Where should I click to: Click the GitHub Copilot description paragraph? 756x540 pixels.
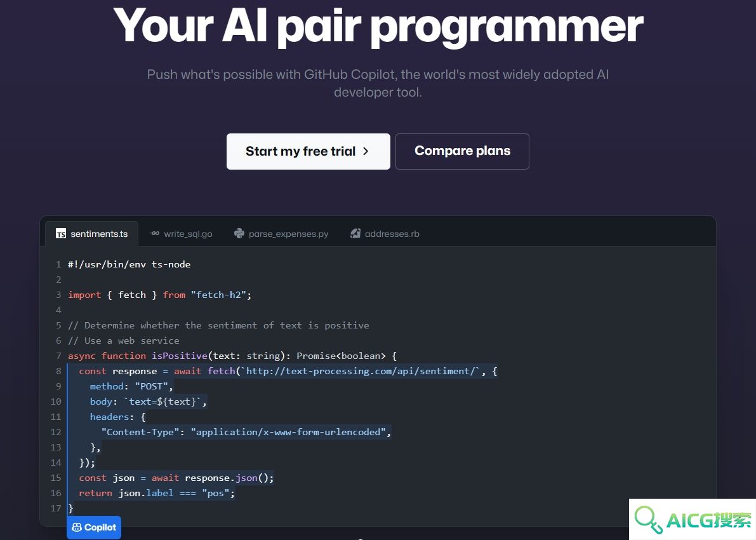[x=378, y=83]
